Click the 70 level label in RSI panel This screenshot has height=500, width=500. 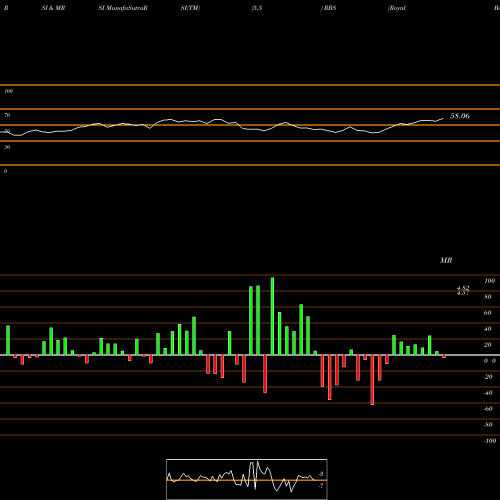(7, 115)
